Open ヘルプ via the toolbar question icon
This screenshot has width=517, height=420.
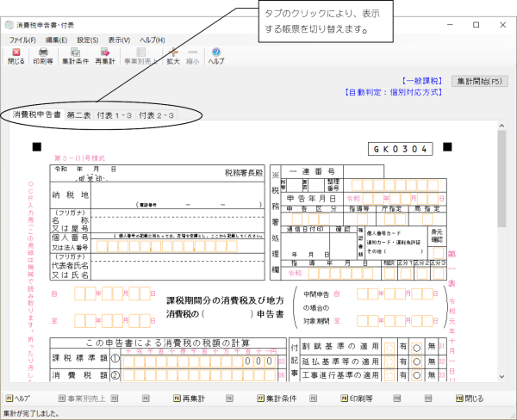coord(216,56)
